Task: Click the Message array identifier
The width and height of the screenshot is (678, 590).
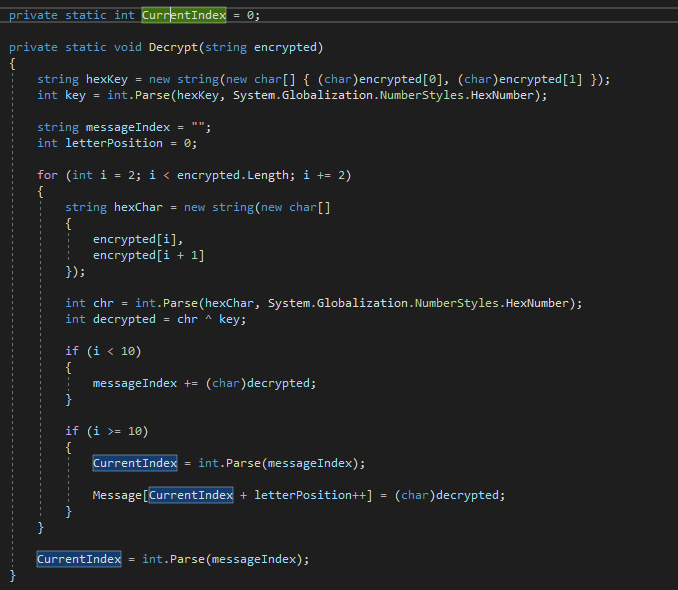Action: click(117, 495)
